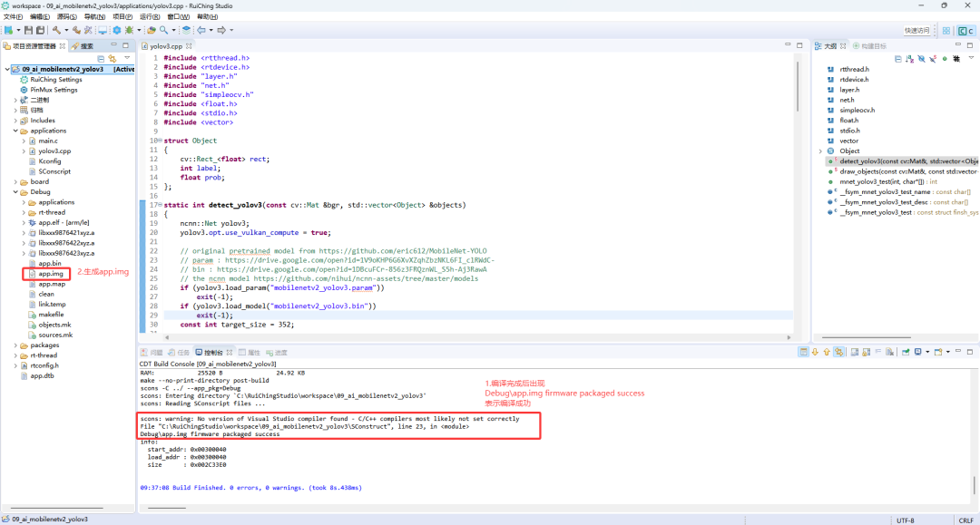Start debugging with the green bug icon
The image size is (980, 525).
tap(130, 30)
